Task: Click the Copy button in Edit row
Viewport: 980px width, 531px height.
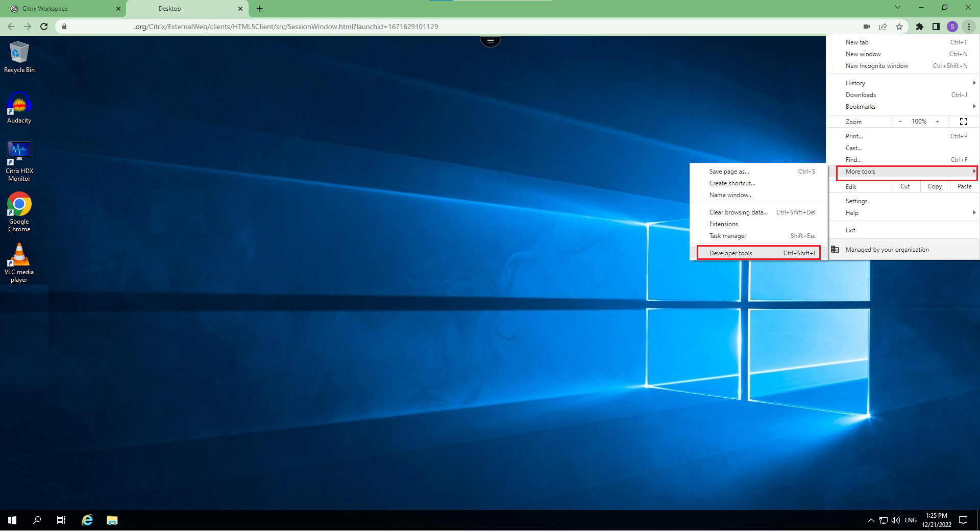Action: 935,186
